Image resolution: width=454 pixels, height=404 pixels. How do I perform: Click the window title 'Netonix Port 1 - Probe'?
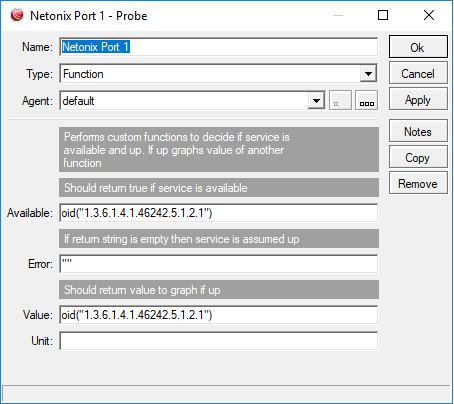pyautogui.click(x=89, y=16)
